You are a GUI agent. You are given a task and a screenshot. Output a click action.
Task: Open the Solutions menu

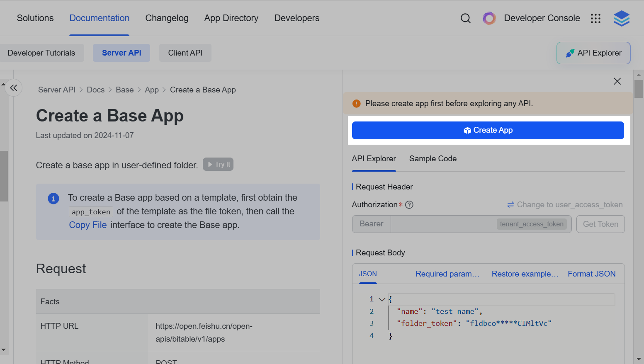(x=35, y=18)
